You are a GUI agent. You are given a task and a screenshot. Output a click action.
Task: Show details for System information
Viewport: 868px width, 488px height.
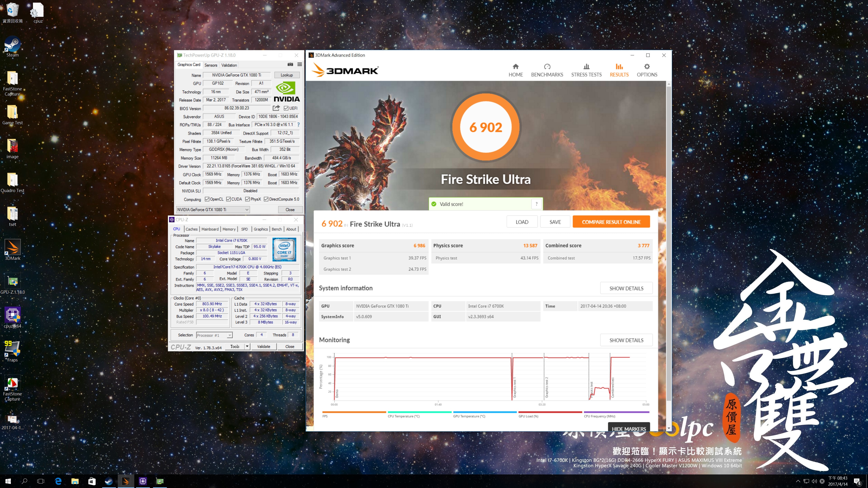pyautogui.click(x=626, y=288)
